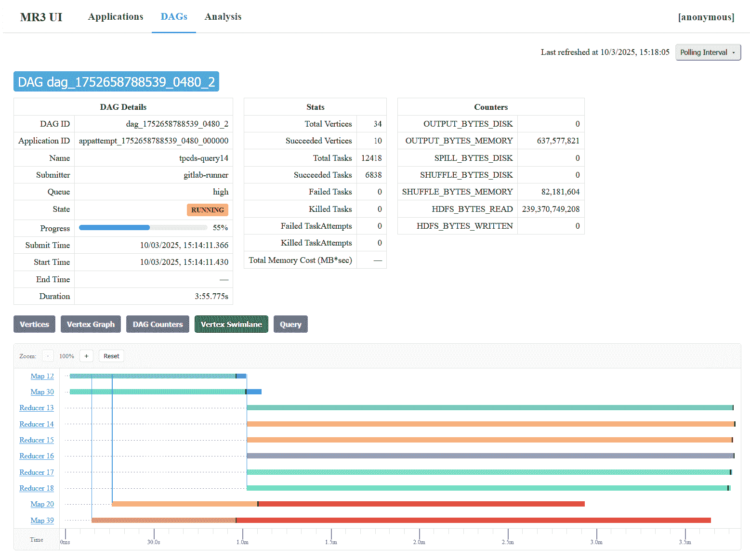
Task: Follow the Reducer 17 link
Action: pyautogui.click(x=37, y=472)
